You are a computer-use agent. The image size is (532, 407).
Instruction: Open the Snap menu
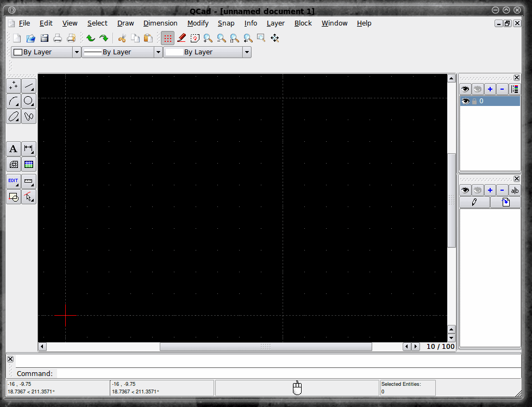coord(226,23)
